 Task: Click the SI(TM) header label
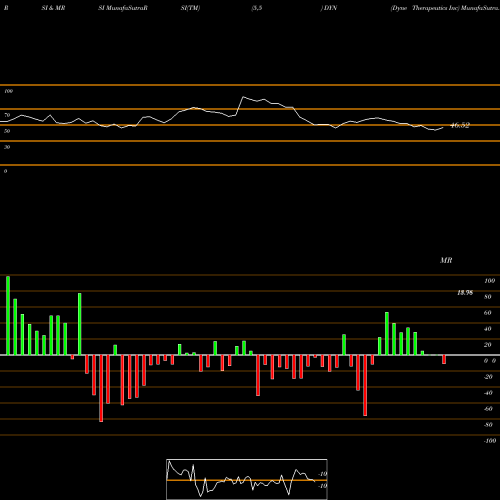click(x=190, y=8)
